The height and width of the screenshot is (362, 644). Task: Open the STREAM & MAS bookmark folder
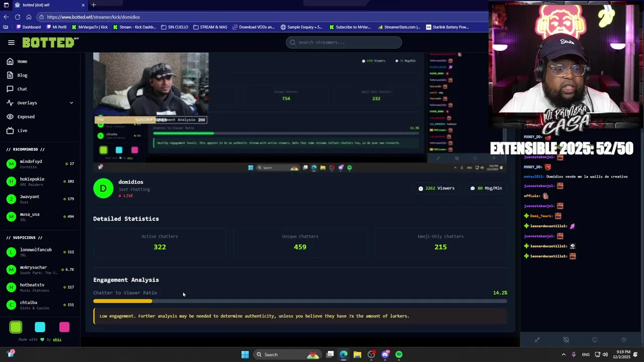pos(210,27)
